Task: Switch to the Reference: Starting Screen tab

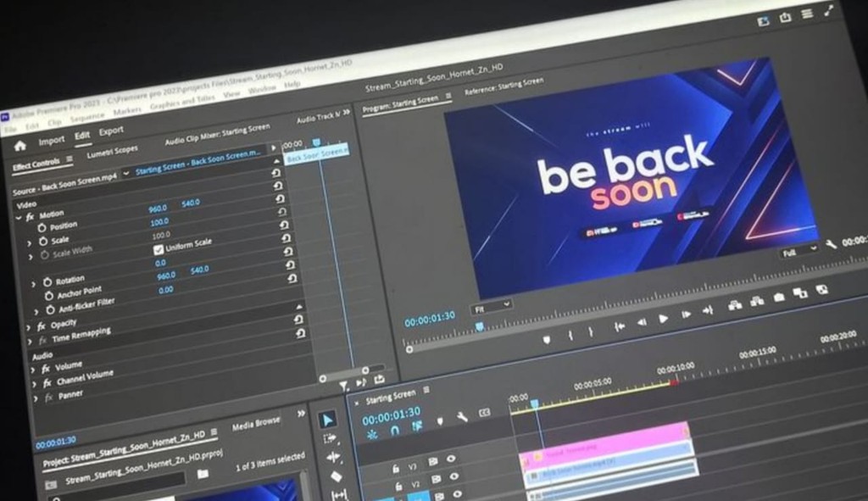Action: tap(504, 86)
